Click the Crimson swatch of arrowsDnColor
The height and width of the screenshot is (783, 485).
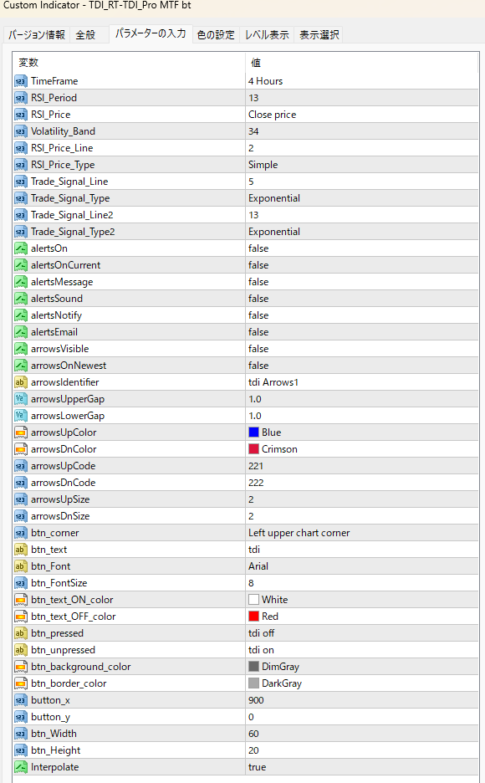[254, 449]
